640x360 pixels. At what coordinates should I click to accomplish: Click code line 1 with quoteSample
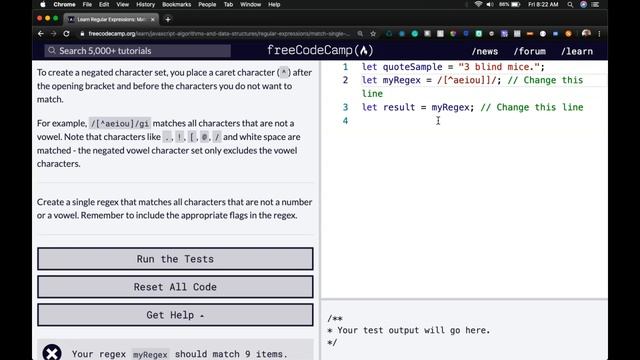click(453, 67)
